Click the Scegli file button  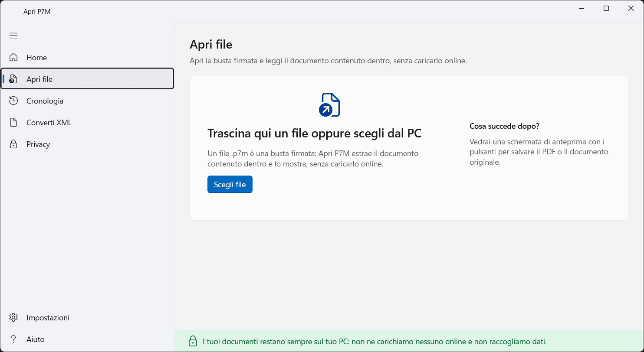[230, 185]
